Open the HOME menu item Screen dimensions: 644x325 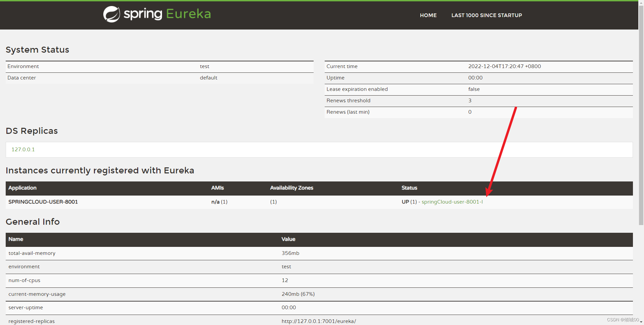pyautogui.click(x=428, y=15)
